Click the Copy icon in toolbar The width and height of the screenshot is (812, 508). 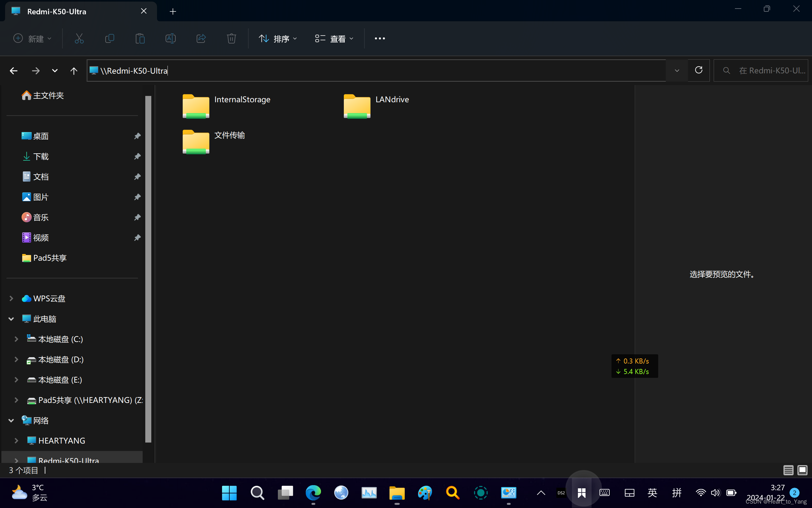(110, 39)
